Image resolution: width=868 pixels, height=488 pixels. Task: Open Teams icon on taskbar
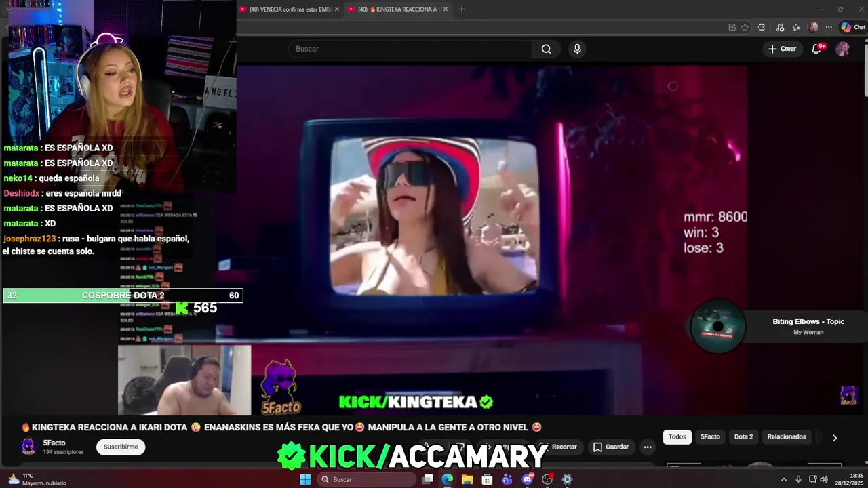(507, 479)
